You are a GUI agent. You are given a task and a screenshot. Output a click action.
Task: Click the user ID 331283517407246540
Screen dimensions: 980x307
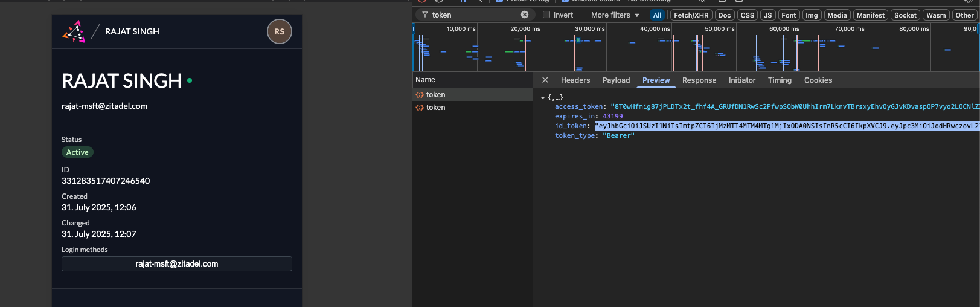[106, 181]
